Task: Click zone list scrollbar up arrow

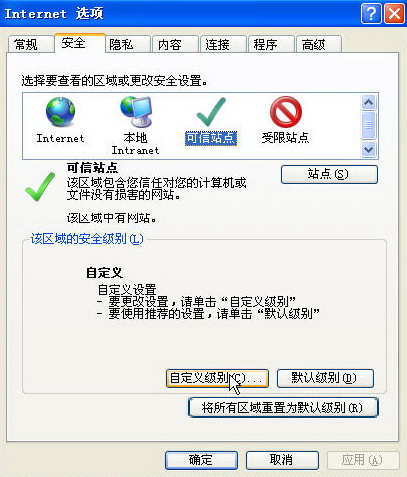Action: [x=368, y=102]
